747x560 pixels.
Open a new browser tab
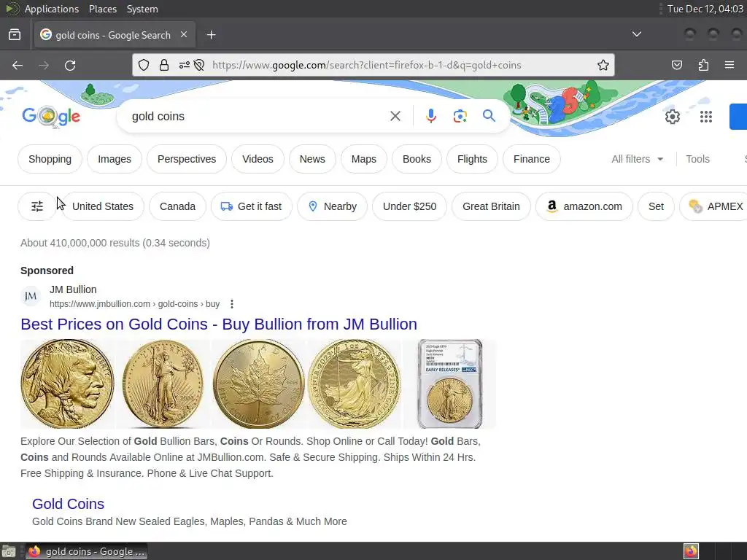pos(211,35)
